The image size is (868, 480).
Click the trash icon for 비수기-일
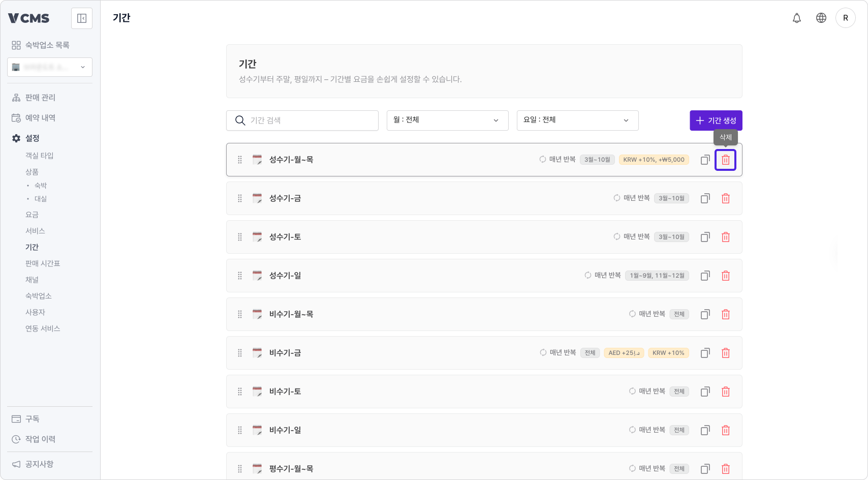click(x=725, y=430)
